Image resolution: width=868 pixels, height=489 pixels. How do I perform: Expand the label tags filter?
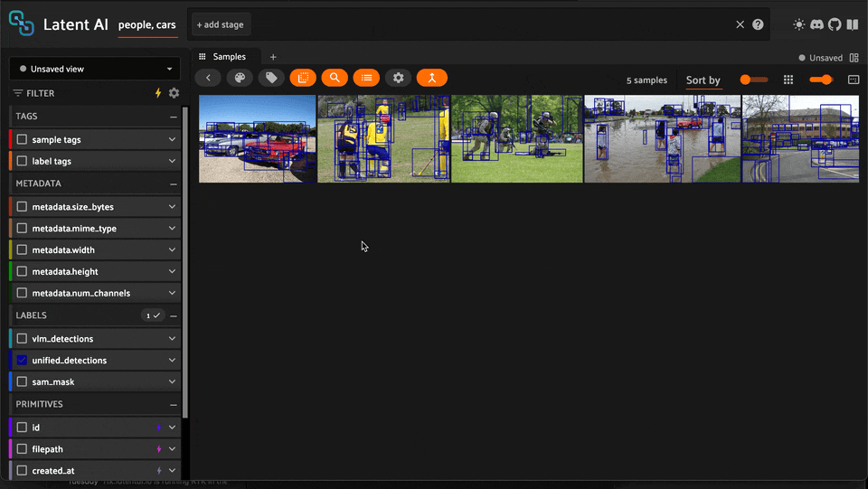(x=172, y=161)
